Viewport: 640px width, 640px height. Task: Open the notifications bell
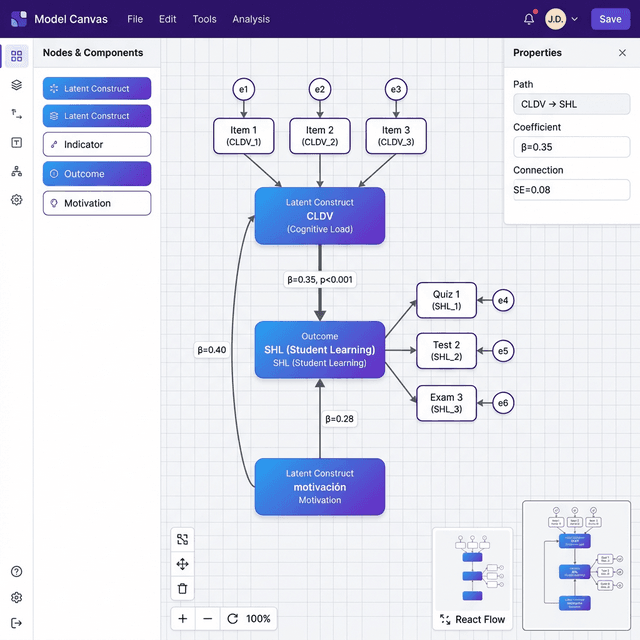[529, 19]
